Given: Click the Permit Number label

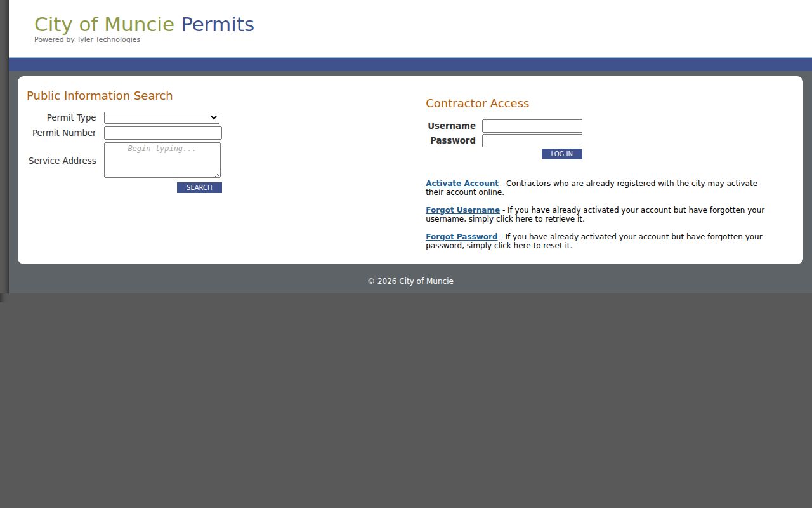Looking at the screenshot, I should tap(64, 133).
